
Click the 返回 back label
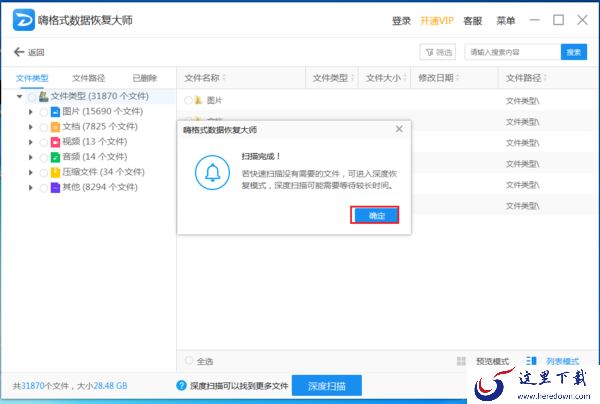pos(36,52)
